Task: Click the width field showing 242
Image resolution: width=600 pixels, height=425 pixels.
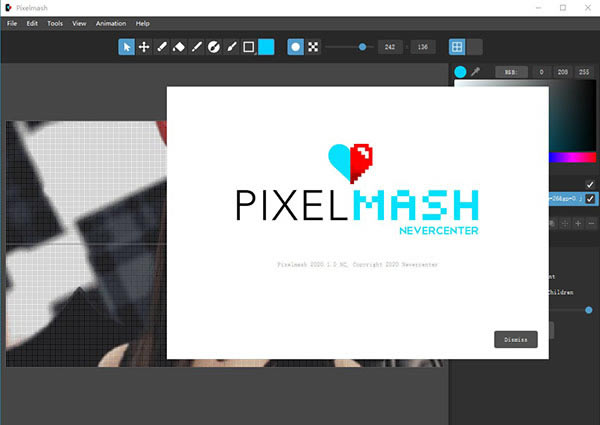Action: pos(390,47)
